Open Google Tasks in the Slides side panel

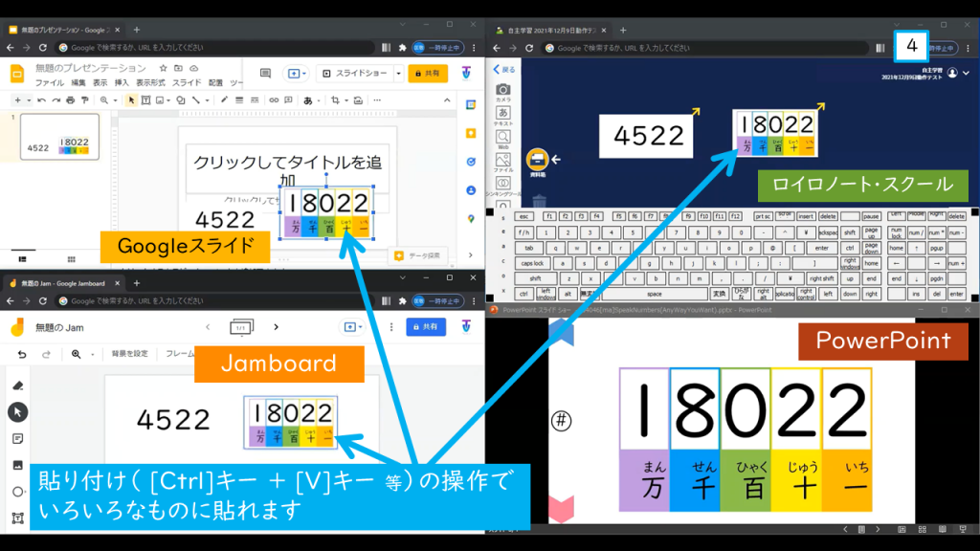pos(471,162)
